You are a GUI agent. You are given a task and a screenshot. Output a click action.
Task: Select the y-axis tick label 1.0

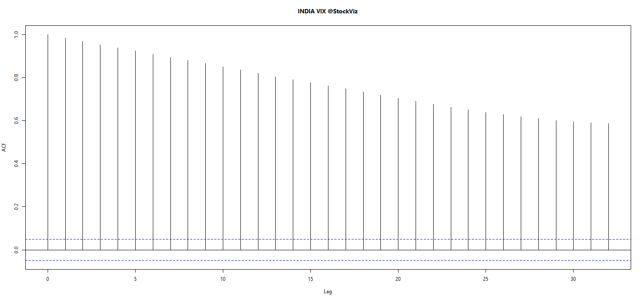tap(17, 34)
